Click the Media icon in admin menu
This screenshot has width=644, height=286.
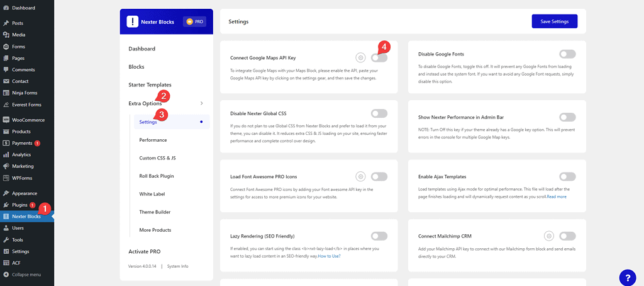coord(6,35)
